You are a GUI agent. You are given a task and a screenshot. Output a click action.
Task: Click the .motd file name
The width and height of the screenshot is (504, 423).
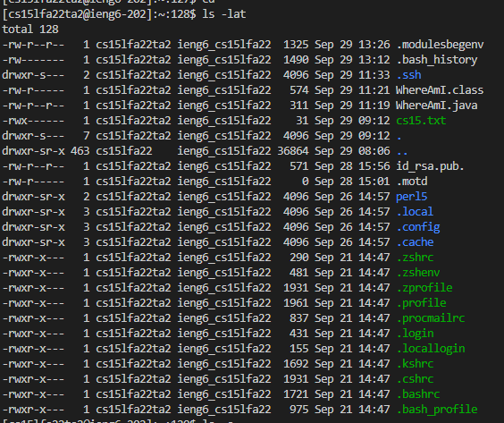412,182
